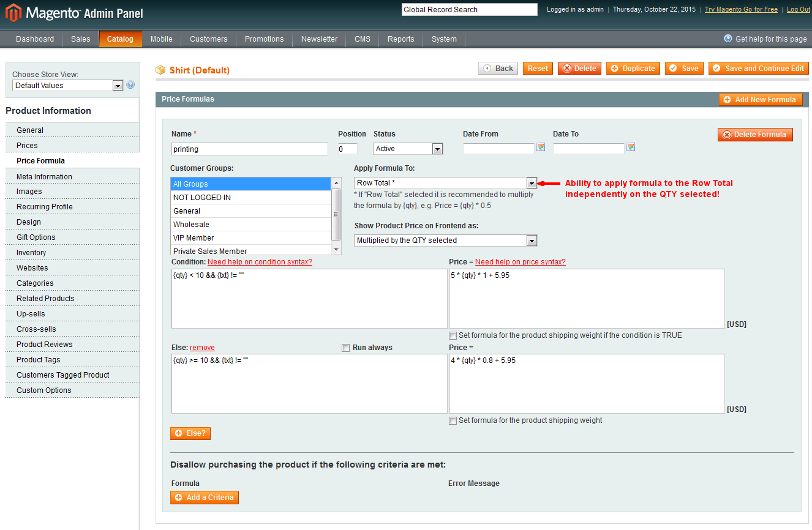The height and width of the screenshot is (530, 812).
Task: Click the Store View help icon
Action: 130,85
